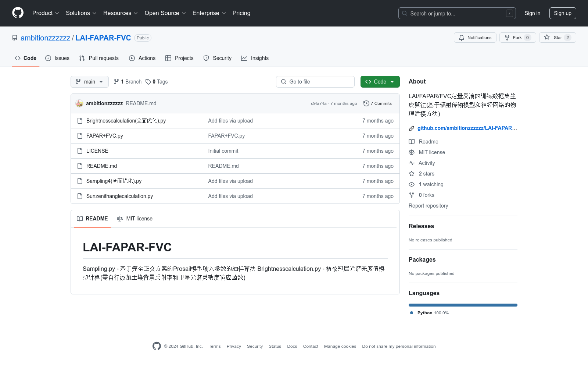Click the star icon beside 2 stars
The width and height of the screenshot is (588, 368).
(412, 174)
